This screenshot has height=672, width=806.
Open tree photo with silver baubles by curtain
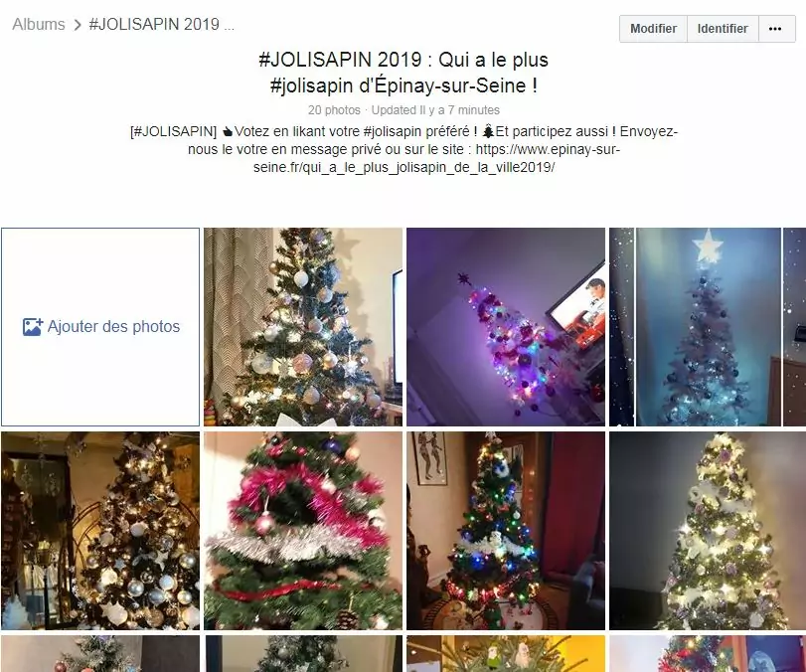(x=303, y=327)
